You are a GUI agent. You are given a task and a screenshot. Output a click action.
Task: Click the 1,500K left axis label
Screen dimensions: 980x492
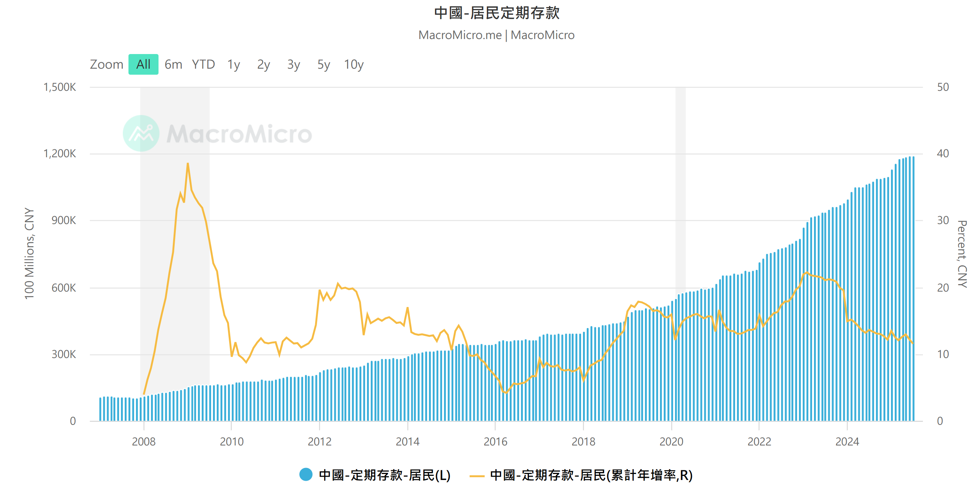pyautogui.click(x=60, y=87)
